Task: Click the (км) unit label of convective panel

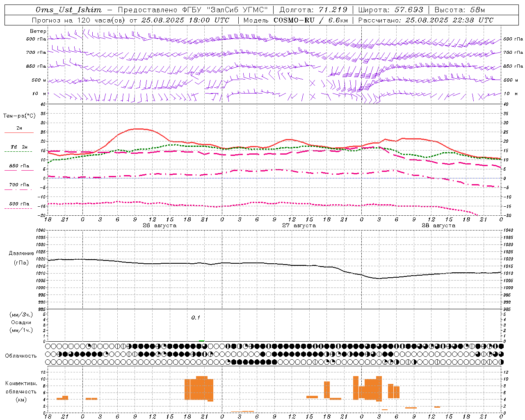Action: point(21,399)
